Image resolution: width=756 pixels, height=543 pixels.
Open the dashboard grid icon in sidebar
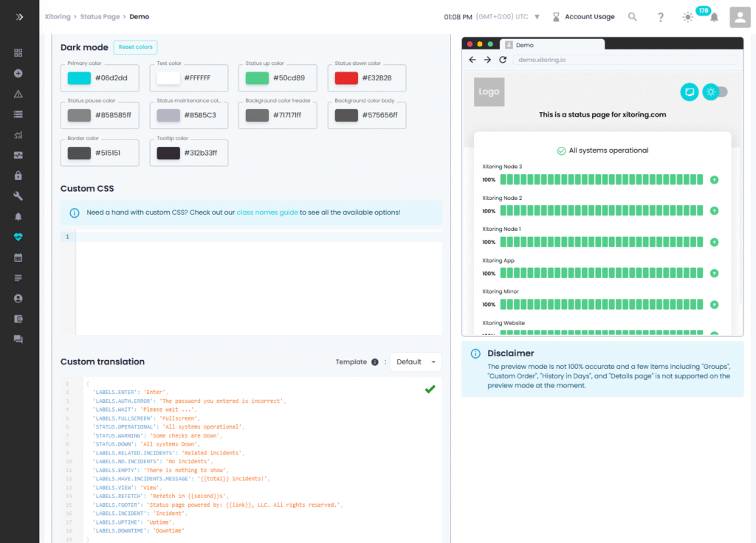click(x=18, y=53)
